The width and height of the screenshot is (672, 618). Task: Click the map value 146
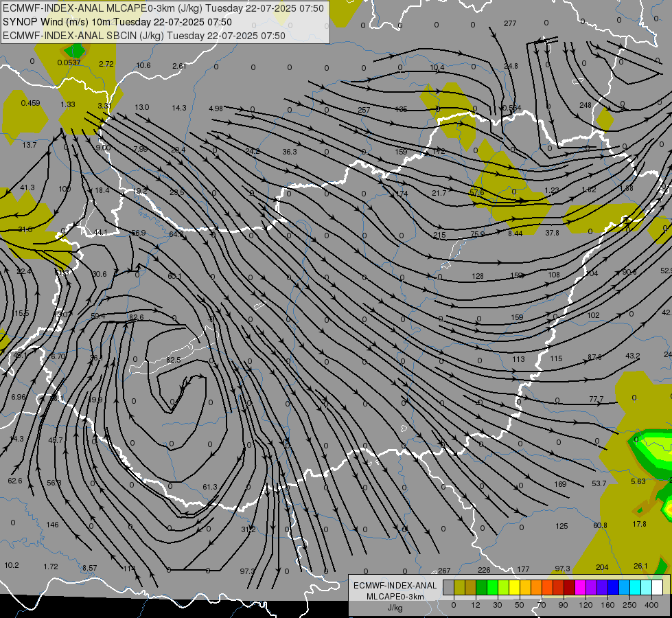(52, 525)
